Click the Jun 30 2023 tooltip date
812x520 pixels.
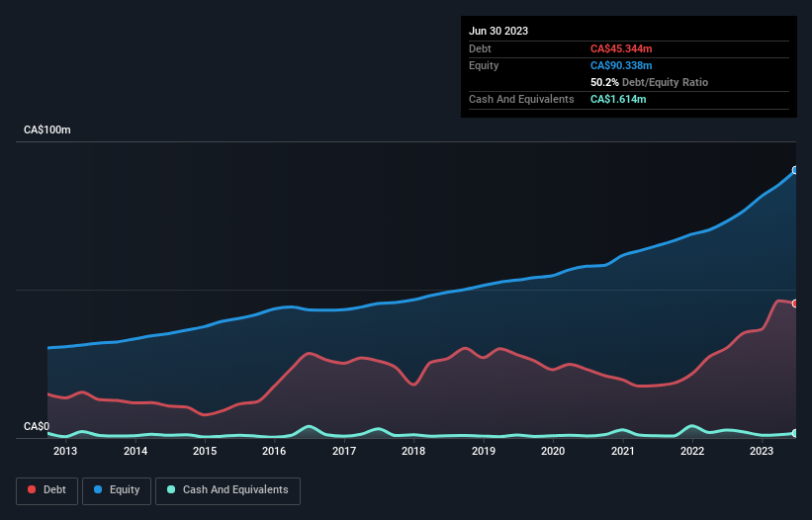pos(498,31)
